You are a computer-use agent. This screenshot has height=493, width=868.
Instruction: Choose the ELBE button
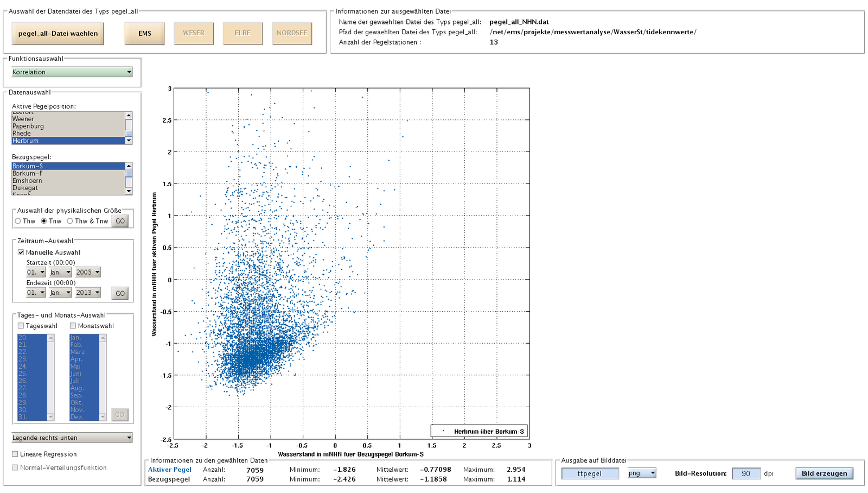pyautogui.click(x=242, y=33)
